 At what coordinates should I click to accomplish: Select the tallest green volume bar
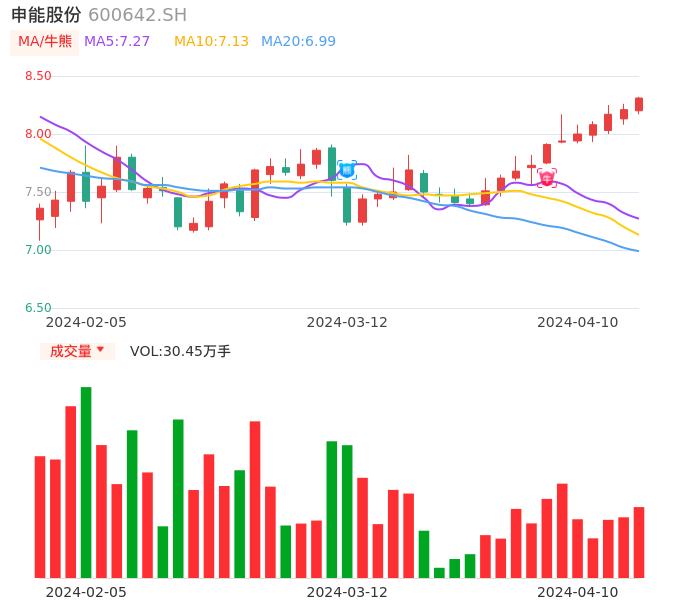86,482
